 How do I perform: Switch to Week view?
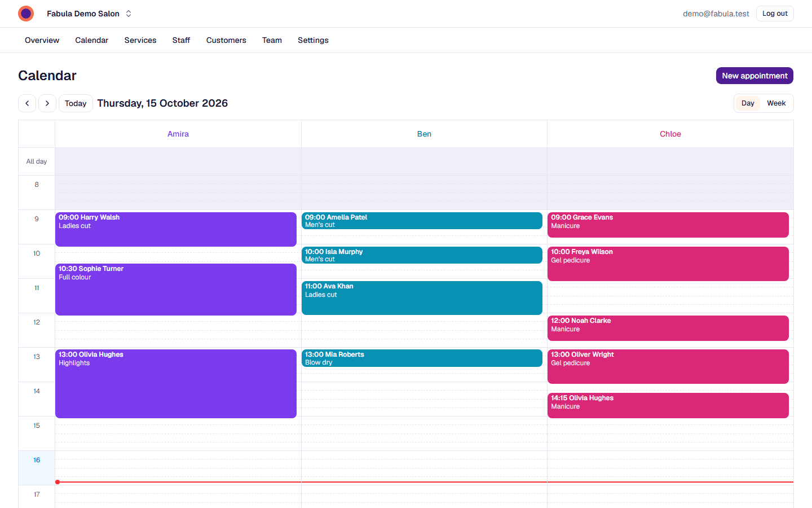[776, 103]
